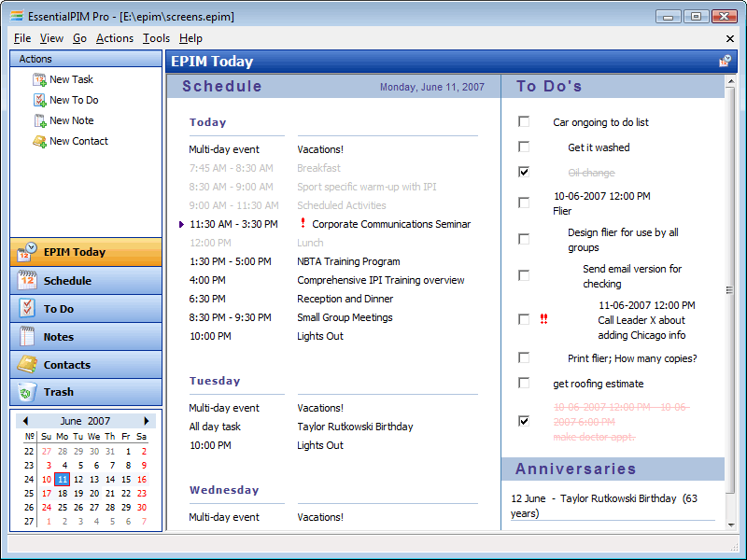The height and width of the screenshot is (560, 747).
Task: Uncheck the 'Oil change' checkbox
Action: coord(524,172)
